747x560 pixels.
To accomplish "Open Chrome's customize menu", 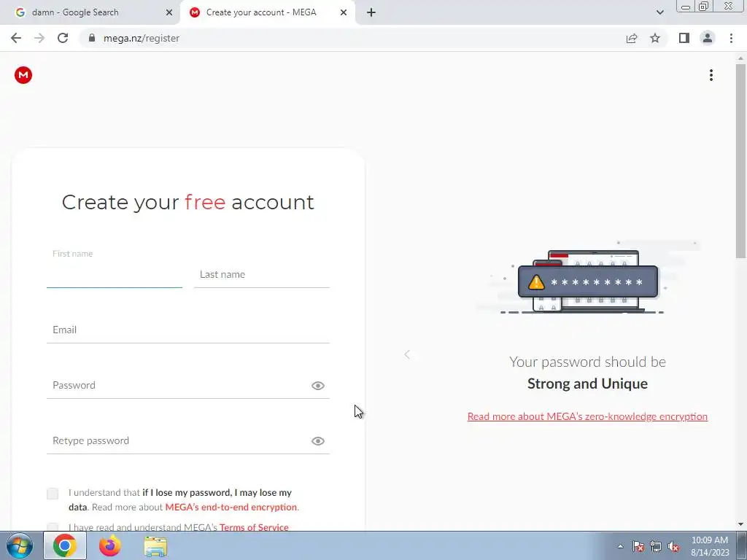I will click(731, 38).
